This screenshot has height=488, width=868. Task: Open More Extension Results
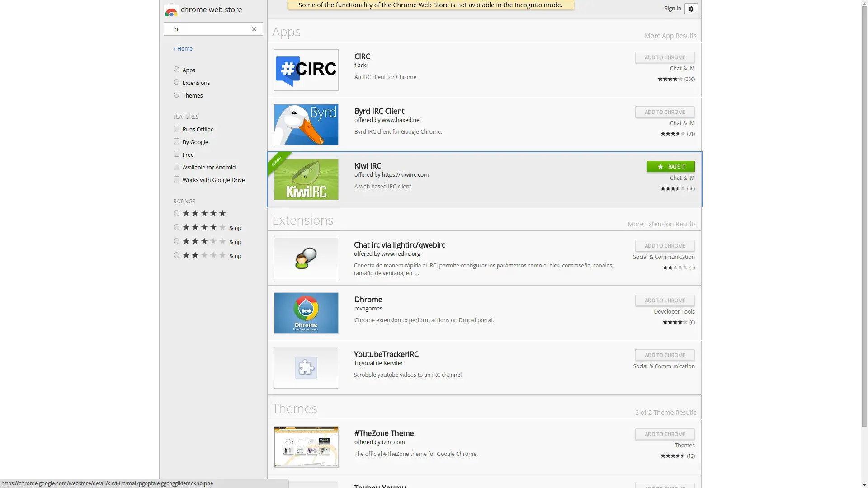click(x=662, y=224)
